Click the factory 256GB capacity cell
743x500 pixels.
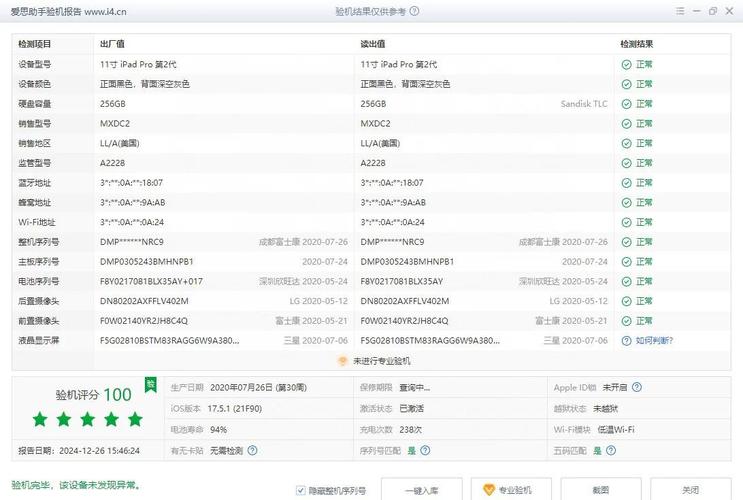coord(113,104)
